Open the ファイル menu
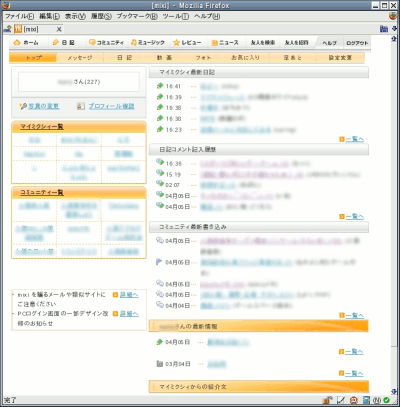 [x=19, y=16]
